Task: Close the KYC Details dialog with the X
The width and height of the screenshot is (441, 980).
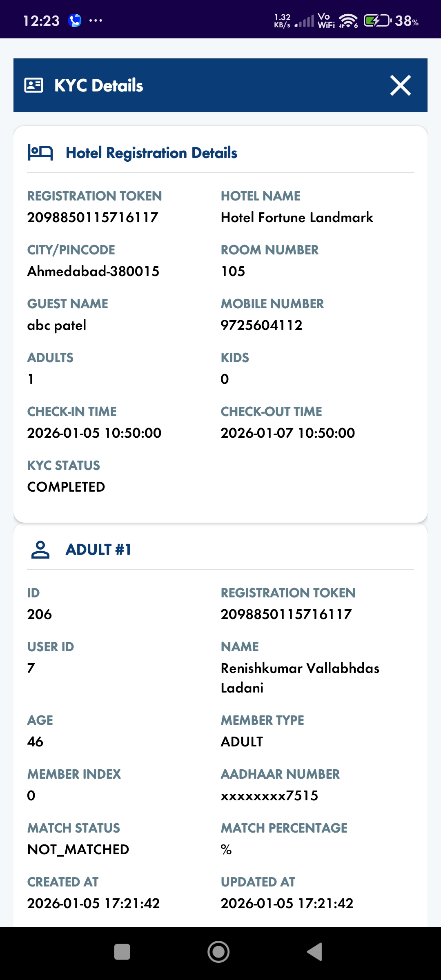Action: coord(400,85)
